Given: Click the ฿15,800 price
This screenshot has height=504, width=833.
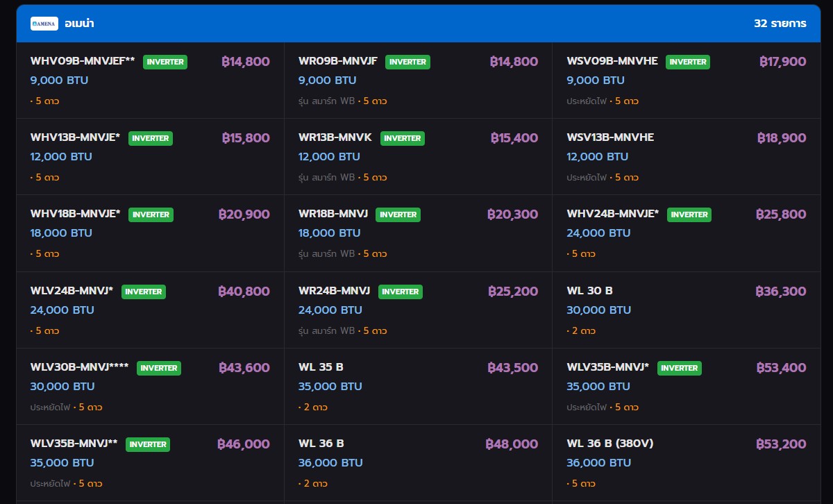Looking at the screenshot, I should pos(246,138).
